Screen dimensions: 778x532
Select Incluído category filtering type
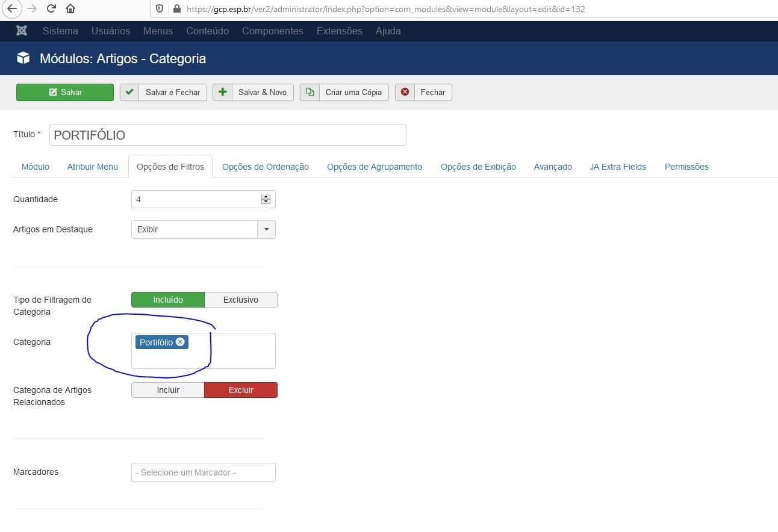pyautogui.click(x=168, y=300)
